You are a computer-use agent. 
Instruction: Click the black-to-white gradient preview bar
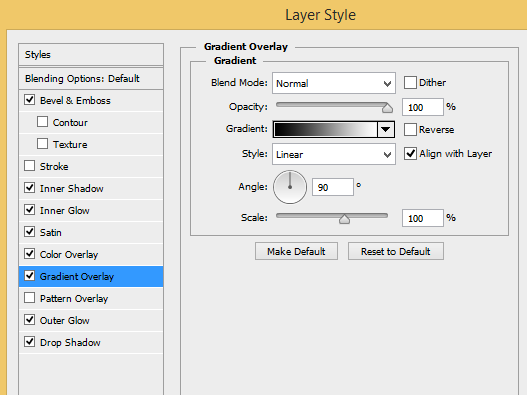click(325, 129)
